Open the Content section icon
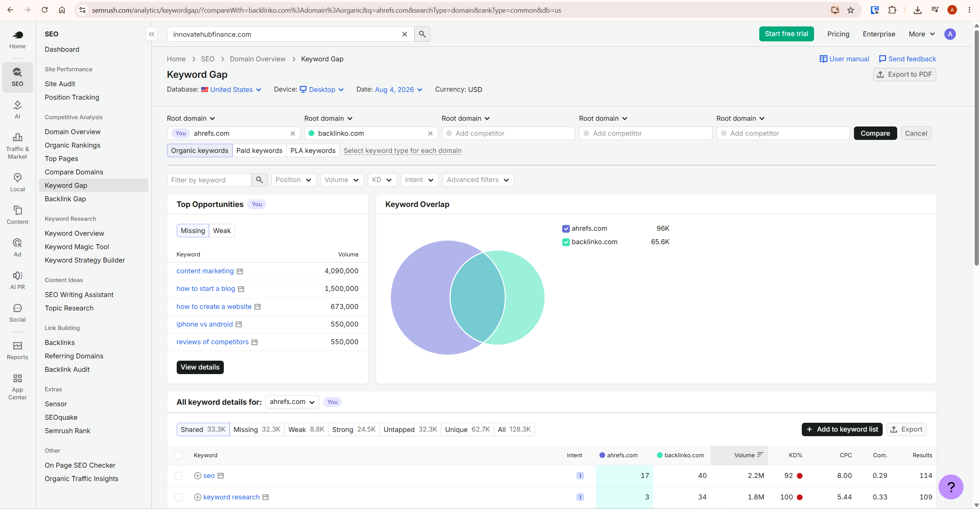980x509 pixels. (17, 215)
